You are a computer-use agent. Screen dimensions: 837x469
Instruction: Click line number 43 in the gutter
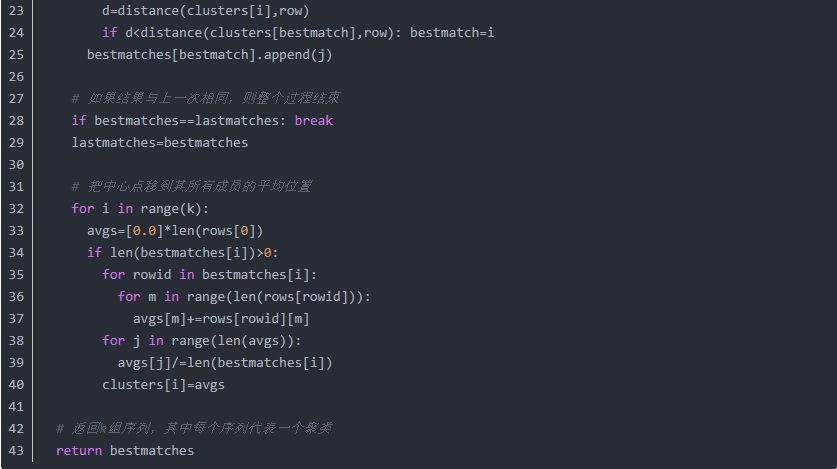tap(15, 451)
